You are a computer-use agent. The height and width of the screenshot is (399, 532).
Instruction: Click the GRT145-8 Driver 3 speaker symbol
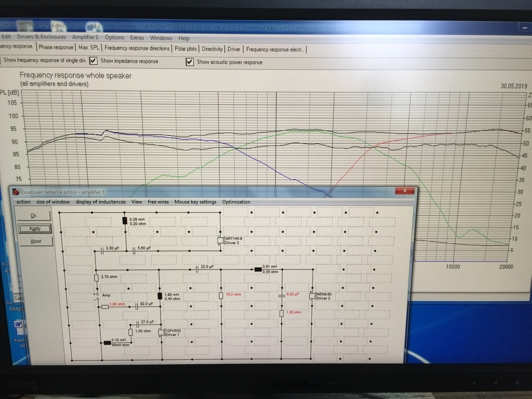click(221, 240)
